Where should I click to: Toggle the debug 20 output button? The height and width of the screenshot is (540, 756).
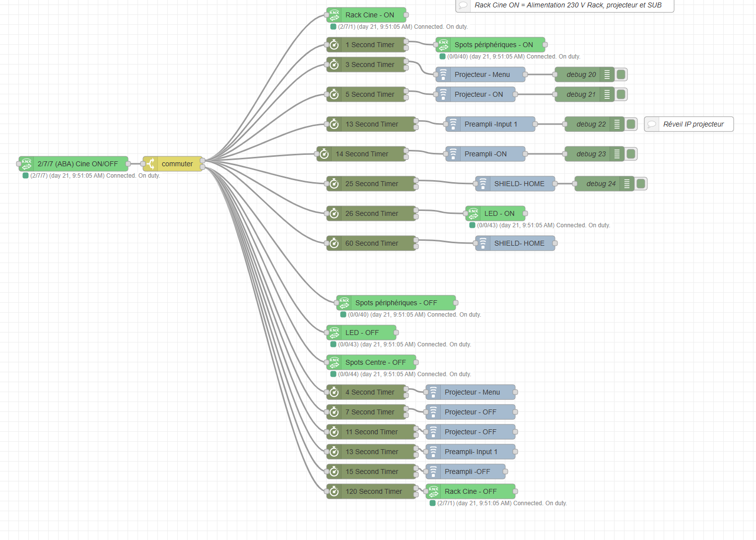(x=621, y=74)
